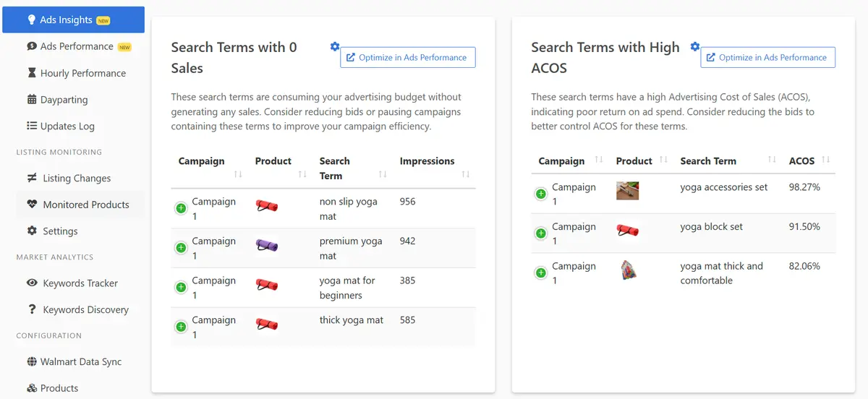
Task: Sort the 0 Sales table by Search Term
Action: pyautogui.click(x=383, y=175)
